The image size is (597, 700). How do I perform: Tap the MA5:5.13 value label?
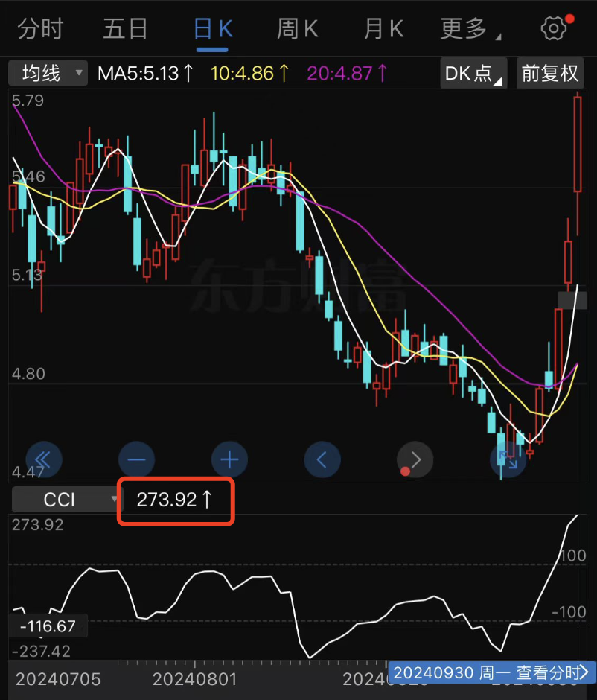point(145,73)
